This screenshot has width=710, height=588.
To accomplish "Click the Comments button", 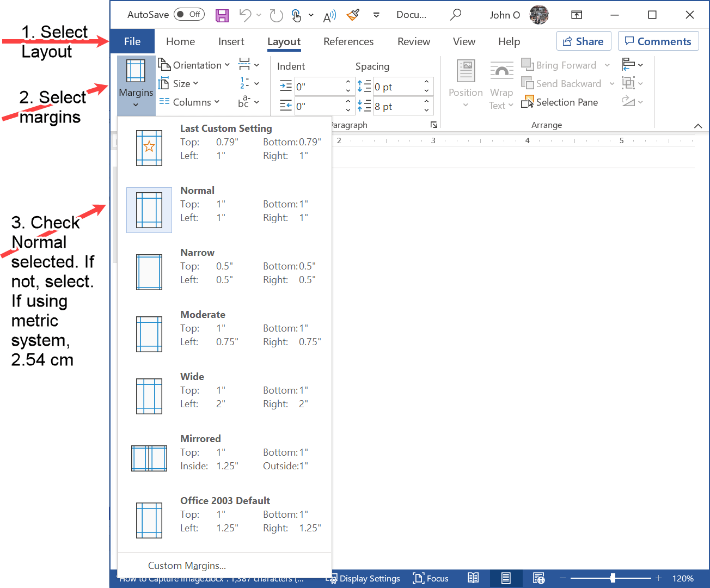I will pos(658,41).
